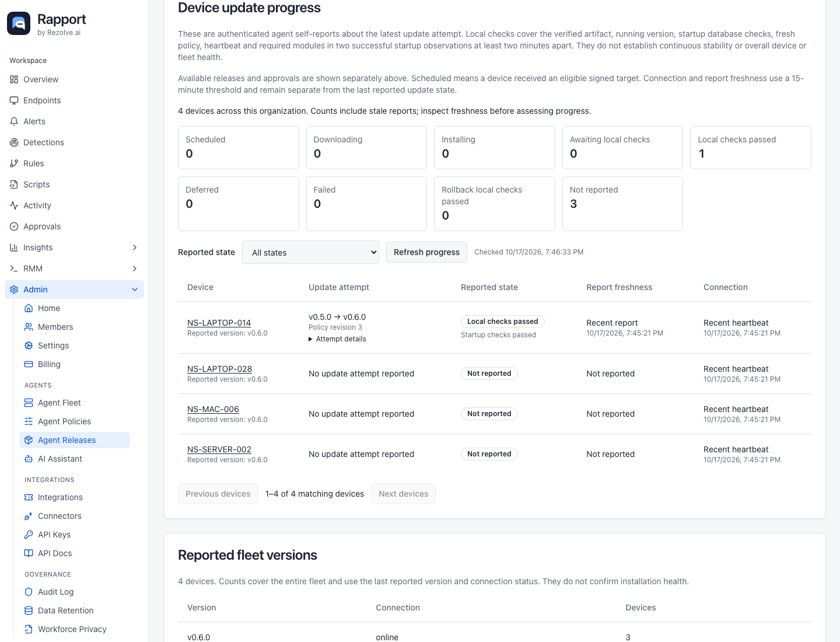Click the Rules branch icon
The image size is (840, 642).
point(14,163)
